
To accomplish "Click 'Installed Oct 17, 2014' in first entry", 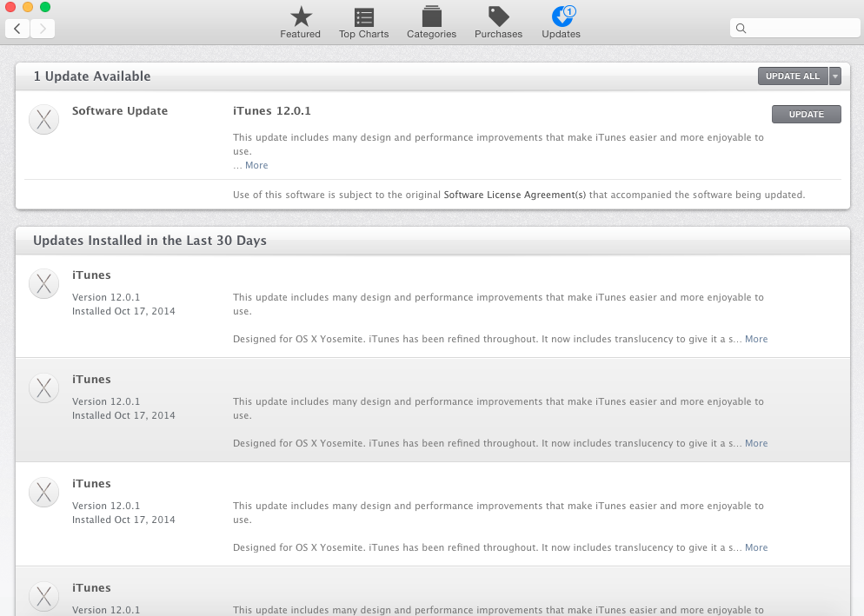I will [x=123, y=311].
